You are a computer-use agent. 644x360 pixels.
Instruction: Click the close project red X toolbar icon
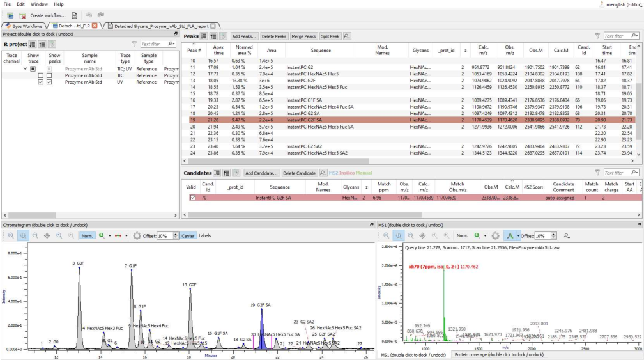22,15
